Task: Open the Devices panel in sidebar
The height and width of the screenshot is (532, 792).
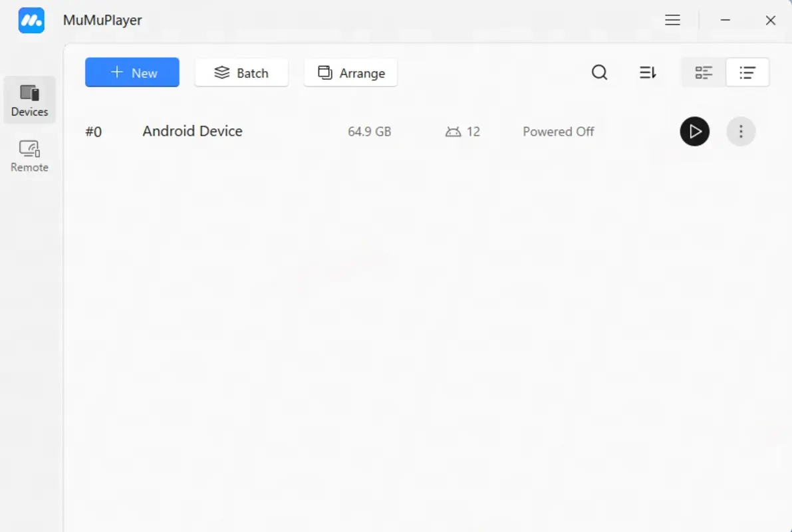Action: click(x=29, y=100)
